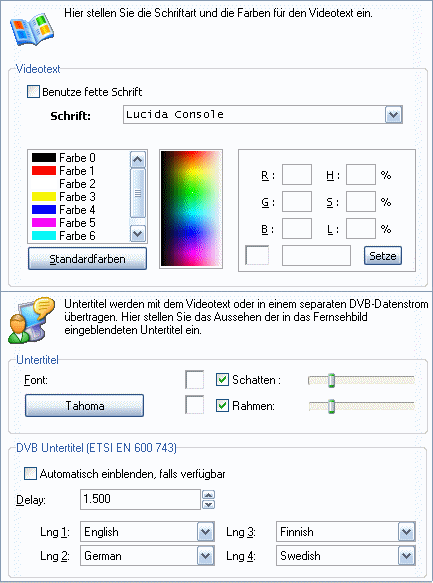This screenshot has width=433, height=583.
Task: Click the Schatten slider handle
Action: click(332, 380)
